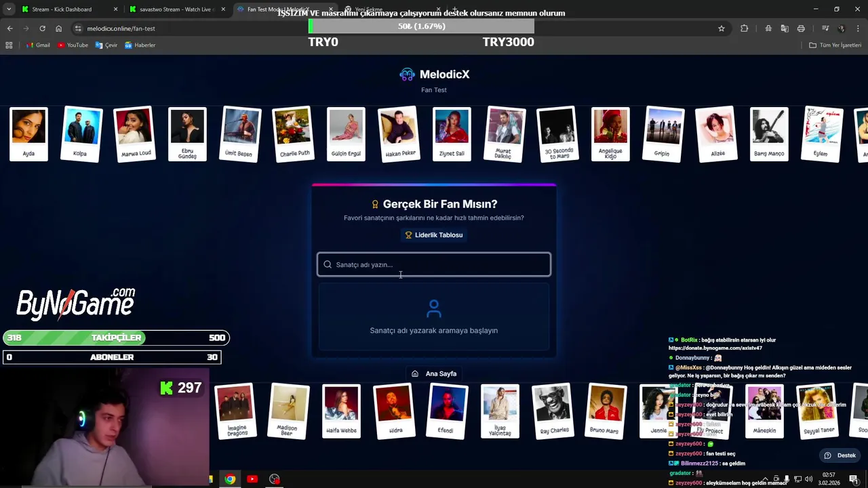Select the Charlie Puth artist card
The width and height of the screenshot is (868, 488).
click(x=293, y=134)
